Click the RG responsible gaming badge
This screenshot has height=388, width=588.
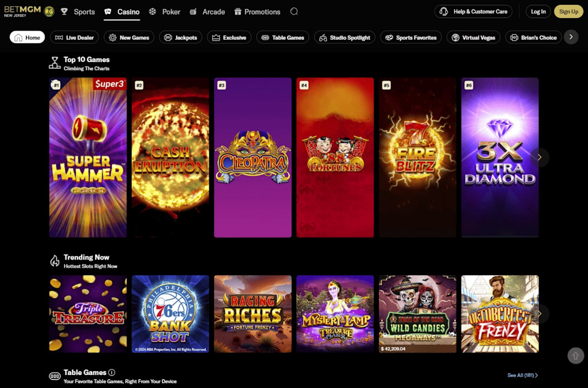[x=49, y=11]
